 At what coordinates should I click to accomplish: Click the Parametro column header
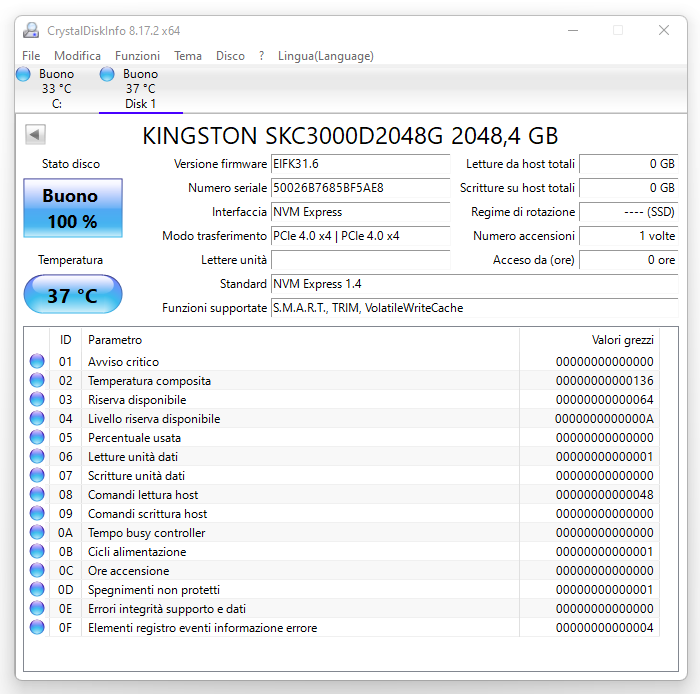pos(300,340)
